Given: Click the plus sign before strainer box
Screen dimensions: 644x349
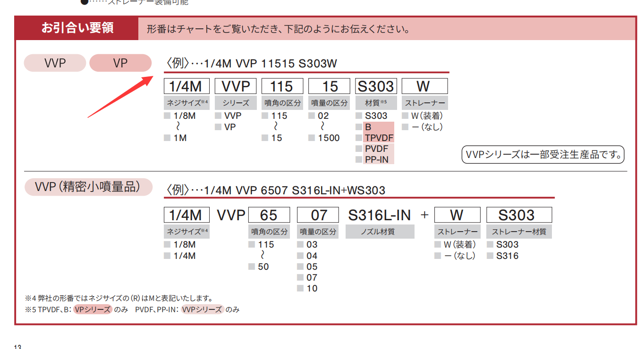Looking at the screenshot, I should (424, 215).
